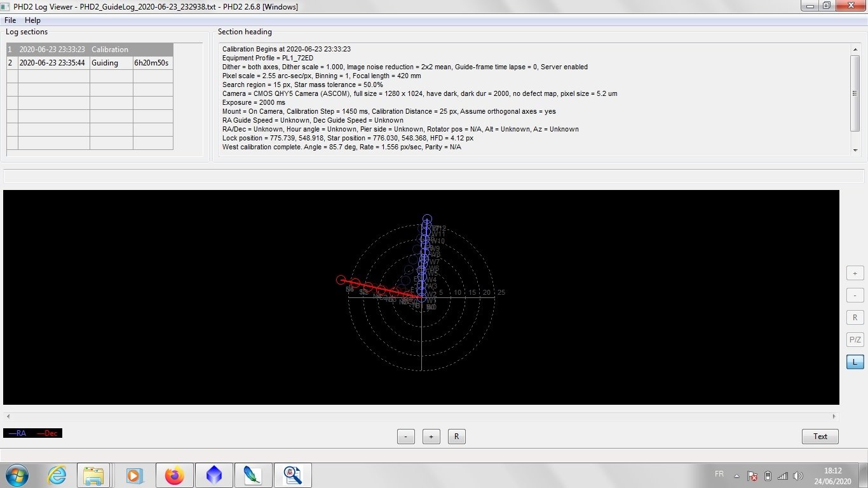Screen dimensions: 868x488
Task: Click the 'Lock position = 775.739' line
Action: tap(348, 138)
